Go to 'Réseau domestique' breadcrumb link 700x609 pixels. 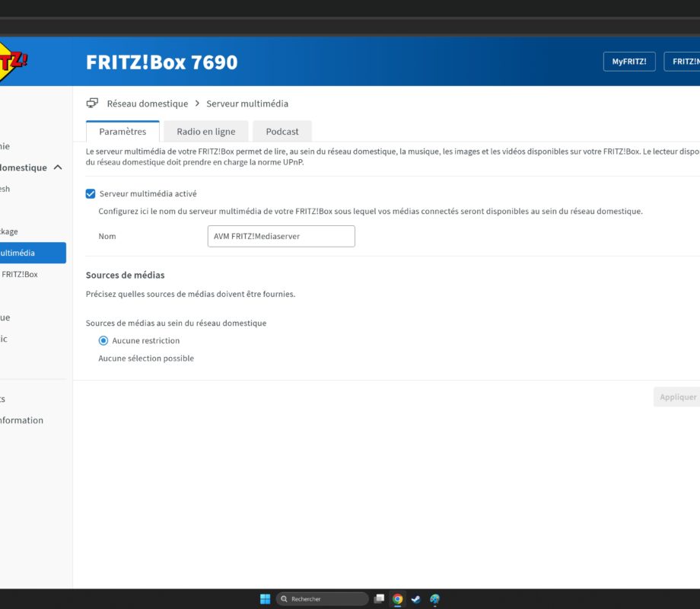pyautogui.click(x=148, y=104)
